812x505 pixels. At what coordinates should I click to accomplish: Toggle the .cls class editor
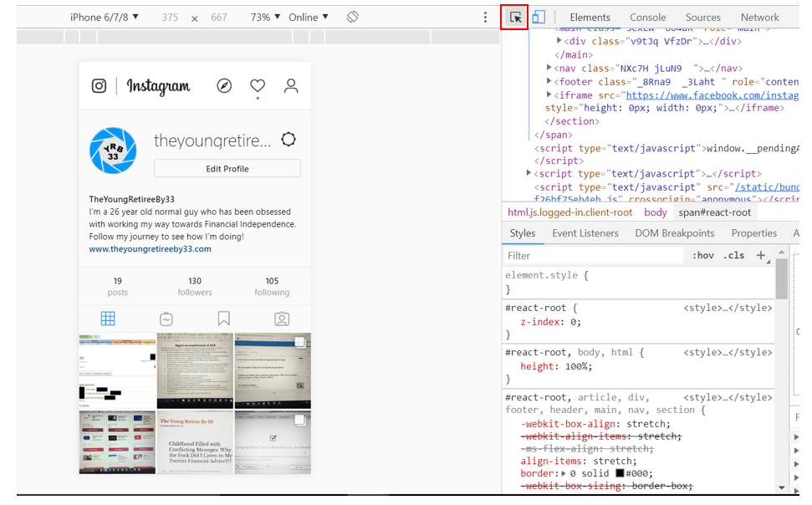[733, 255]
